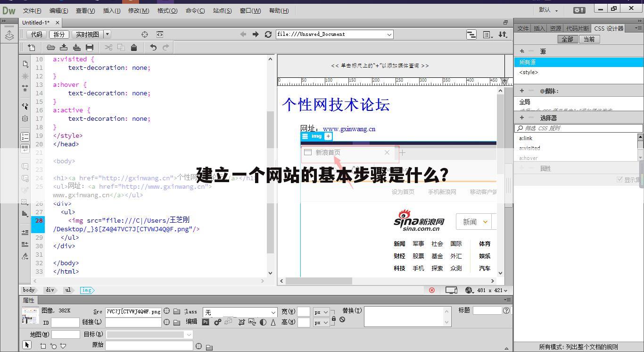
Task: Open the 默认 workspace switcher
Action: point(548,10)
